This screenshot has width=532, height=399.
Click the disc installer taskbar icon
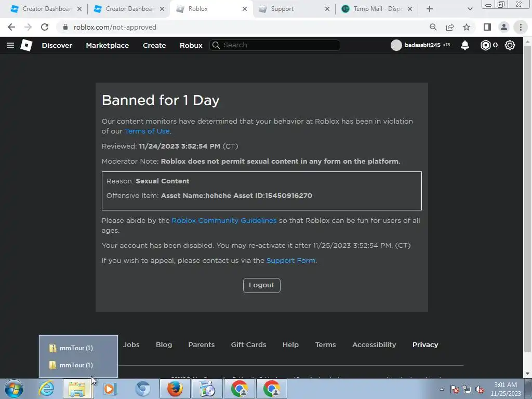click(207, 389)
